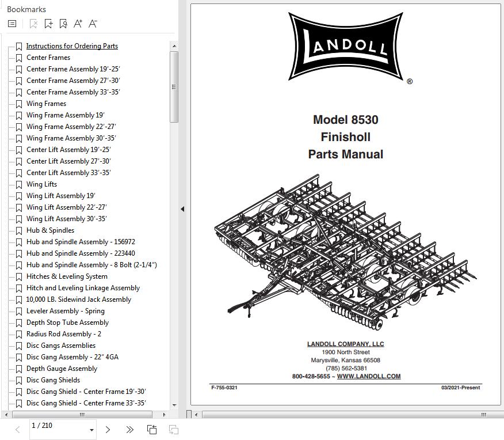The width and height of the screenshot is (504, 440).
Task: Click the bookmark icon beside Wing Lifts
Action: (19, 185)
